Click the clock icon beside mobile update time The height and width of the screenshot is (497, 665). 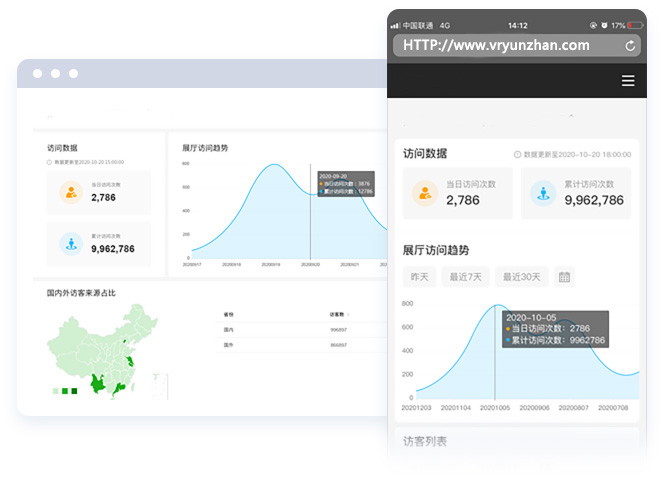tap(517, 155)
